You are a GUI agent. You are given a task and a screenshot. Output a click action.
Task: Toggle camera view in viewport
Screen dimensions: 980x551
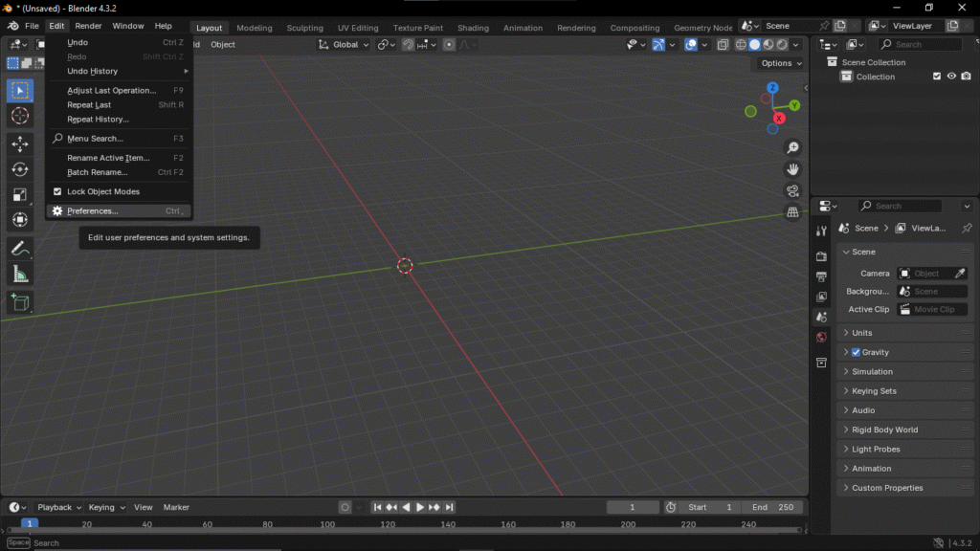792,190
